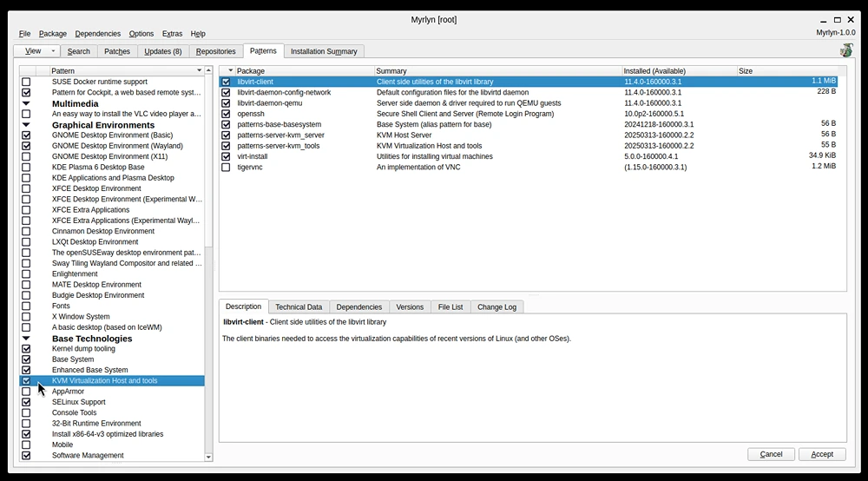Select the Enlightenment pattern row
Screen dimensions: 868x481
(112, 274)
